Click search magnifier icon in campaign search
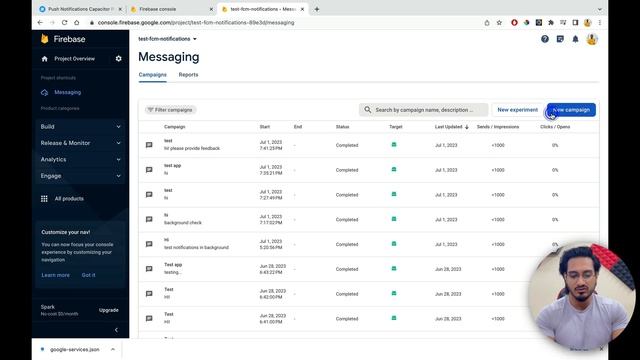This screenshot has height=360, width=640. (x=368, y=110)
